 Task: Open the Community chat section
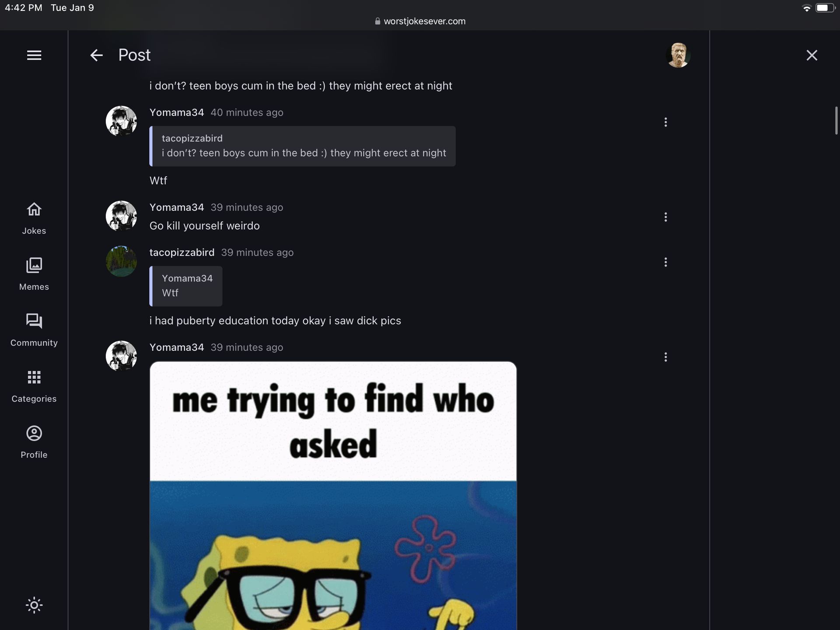click(x=34, y=330)
